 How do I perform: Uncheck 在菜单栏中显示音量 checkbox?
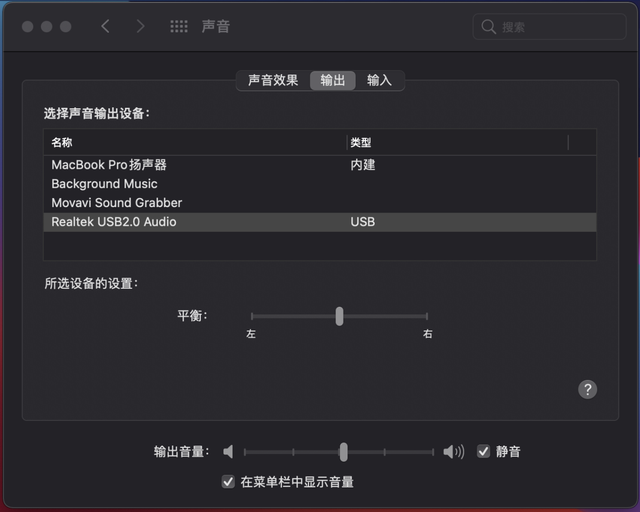tap(228, 482)
